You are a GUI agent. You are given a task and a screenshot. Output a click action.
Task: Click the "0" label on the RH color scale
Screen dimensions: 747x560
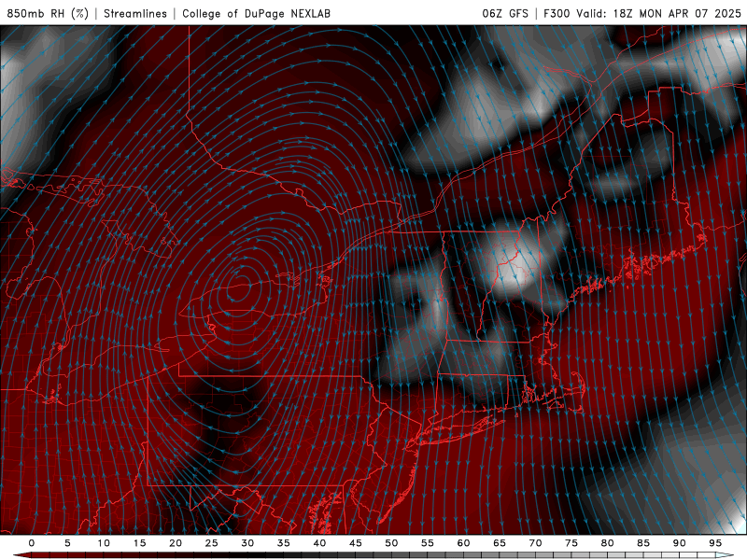(32, 543)
